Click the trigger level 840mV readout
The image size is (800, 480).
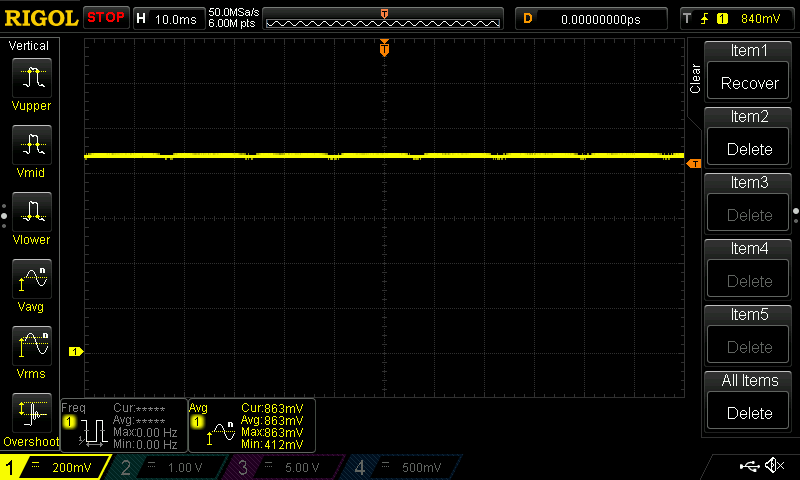pyautogui.click(x=760, y=19)
